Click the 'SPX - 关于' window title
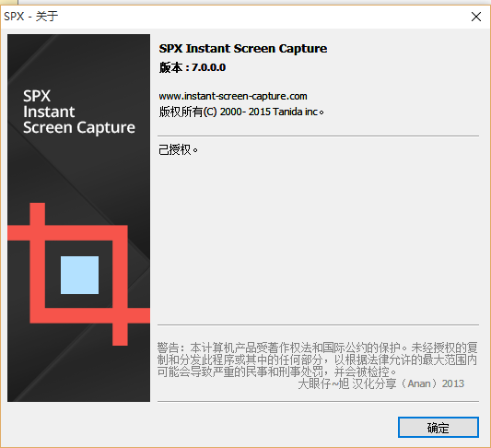The image size is (491, 448). point(31,17)
